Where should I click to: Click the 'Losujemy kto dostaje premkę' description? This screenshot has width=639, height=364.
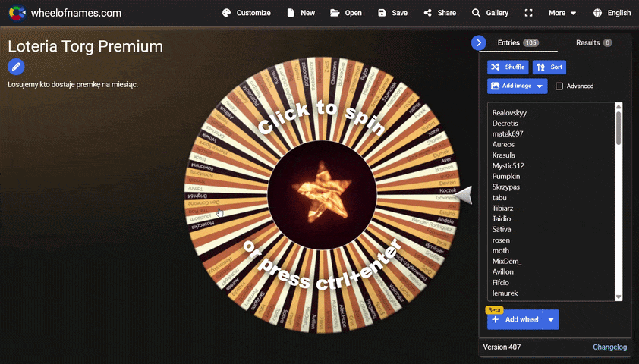coord(73,85)
